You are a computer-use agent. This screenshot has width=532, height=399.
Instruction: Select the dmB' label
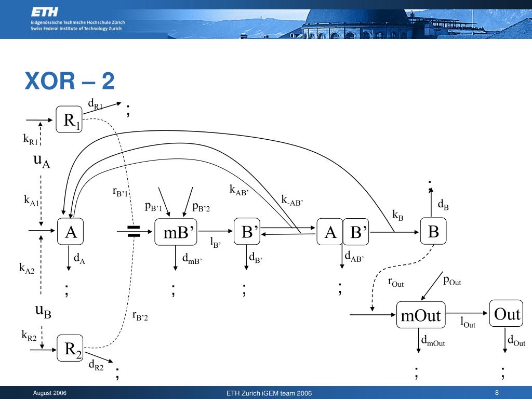tap(192, 259)
